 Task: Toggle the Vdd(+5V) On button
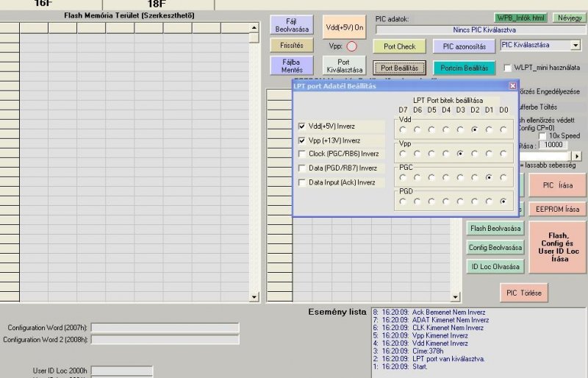pyautogui.click(x=344, y=27)
